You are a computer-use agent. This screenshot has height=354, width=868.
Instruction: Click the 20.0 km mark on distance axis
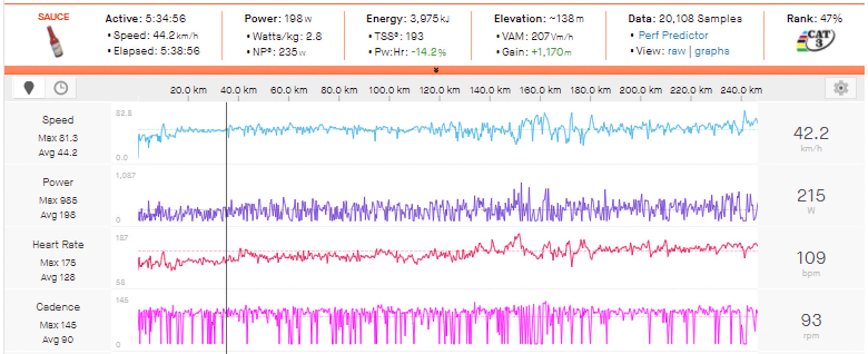coord(188,90)
